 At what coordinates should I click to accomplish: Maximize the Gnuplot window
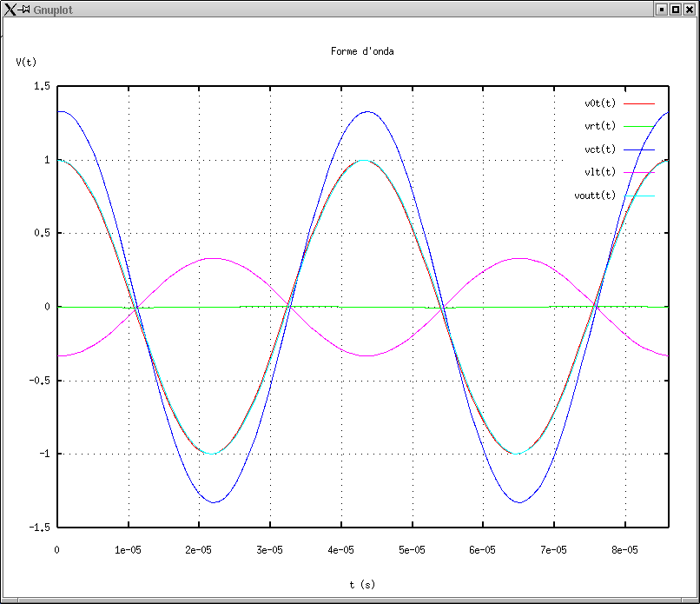tap(675, 9)
